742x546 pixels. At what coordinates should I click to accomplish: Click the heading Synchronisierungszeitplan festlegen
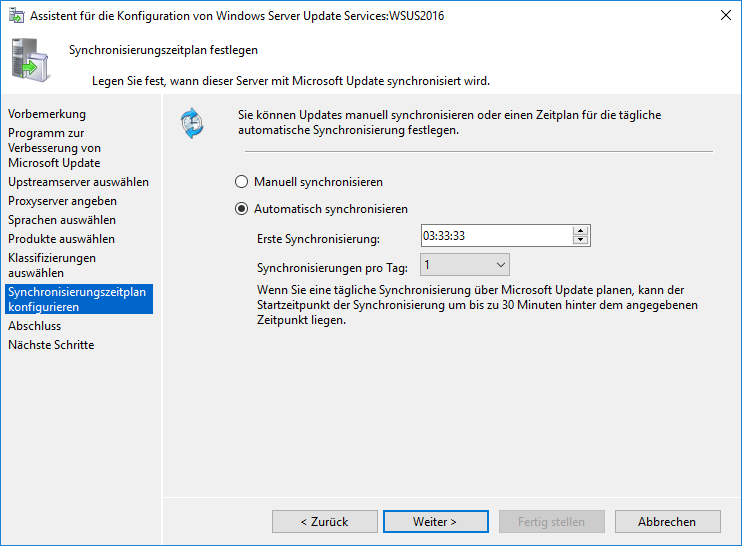tap(163, 50)
